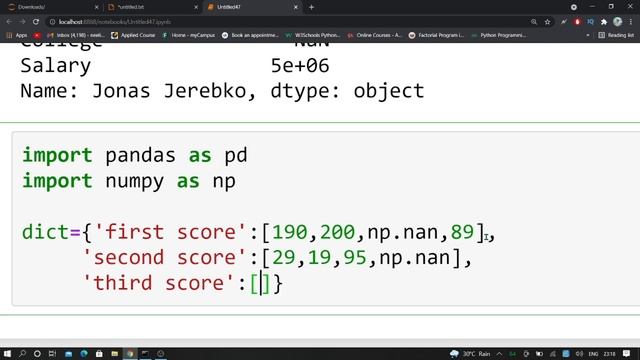
Task: Open the IQ extension icon
Action: point(591,22)
